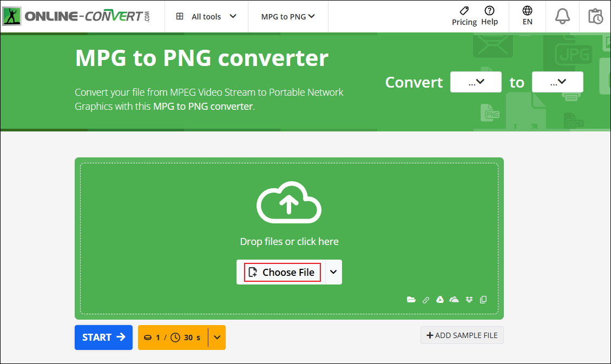Open the target format dropdown after 'to'

tap(557, 82)
